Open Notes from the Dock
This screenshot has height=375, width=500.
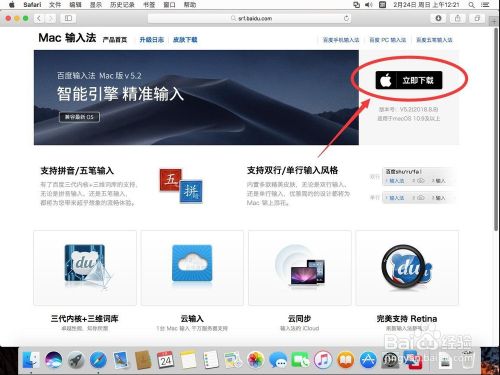click(x=188, y=360)
